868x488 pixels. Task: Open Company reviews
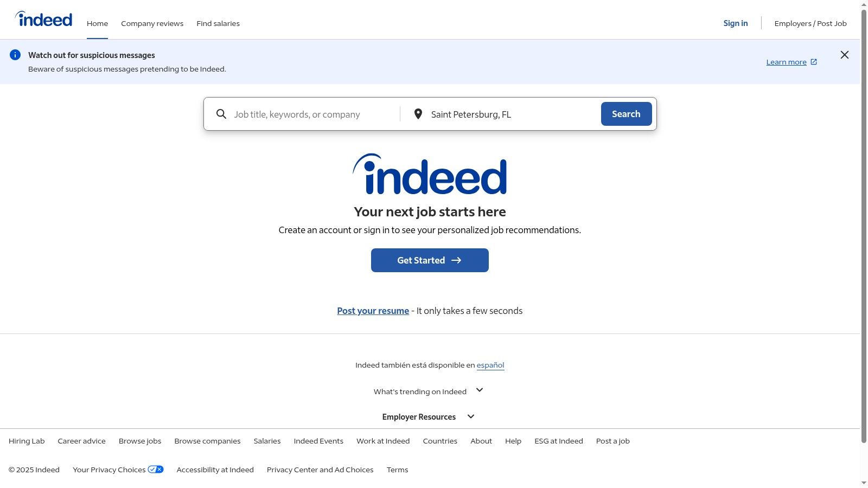pyautogui.click(x=152, y=23)
